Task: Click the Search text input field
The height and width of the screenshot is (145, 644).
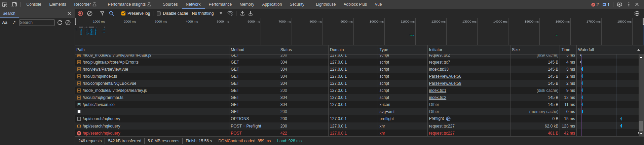Action: 37,23
